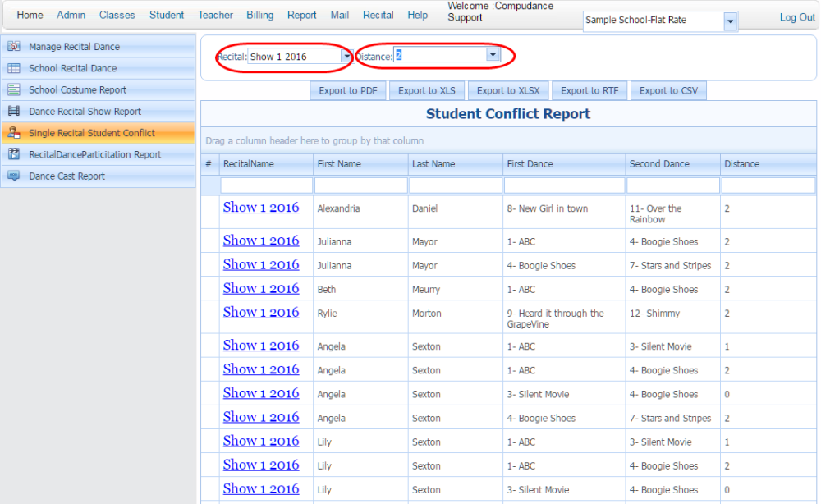Image resolution: width=821 pixels, height=504 pixels.
Task: Click the Manage Recital Dance sidebar icon
Action: pyautogui.click(x=14, y=46)
